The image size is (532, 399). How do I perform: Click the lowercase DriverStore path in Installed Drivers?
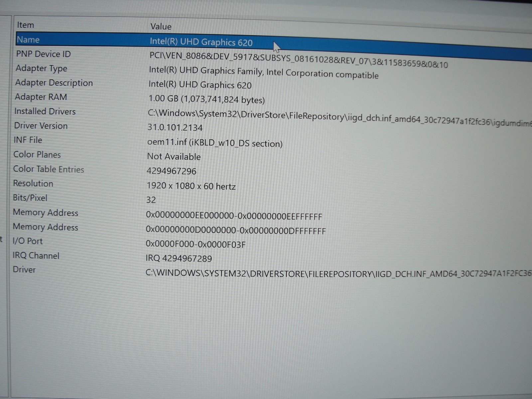coord(340,118)
